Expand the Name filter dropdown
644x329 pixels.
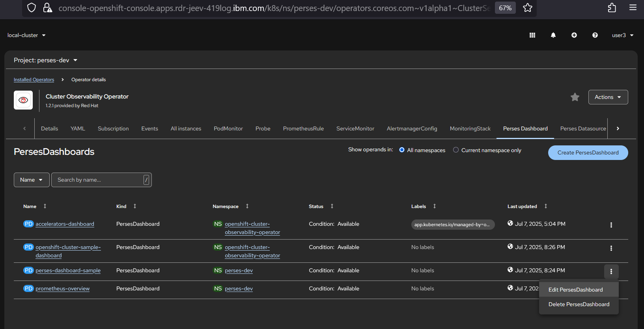32,180
